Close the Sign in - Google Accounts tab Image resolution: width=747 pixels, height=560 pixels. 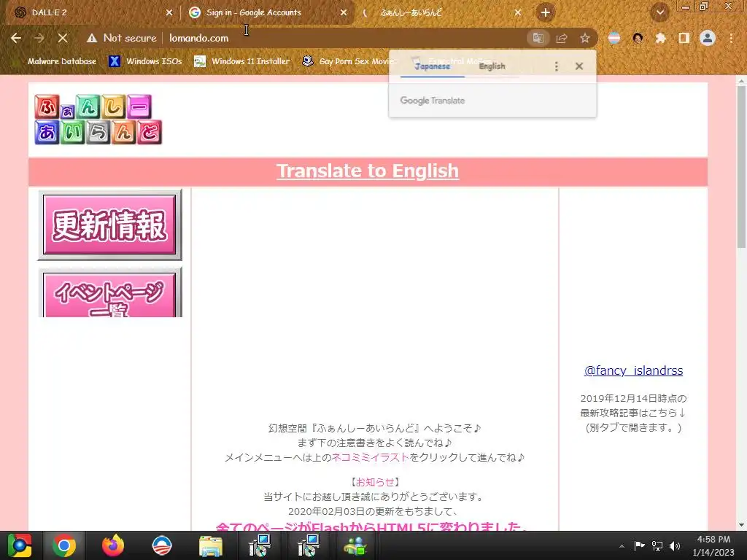point(344,12)
